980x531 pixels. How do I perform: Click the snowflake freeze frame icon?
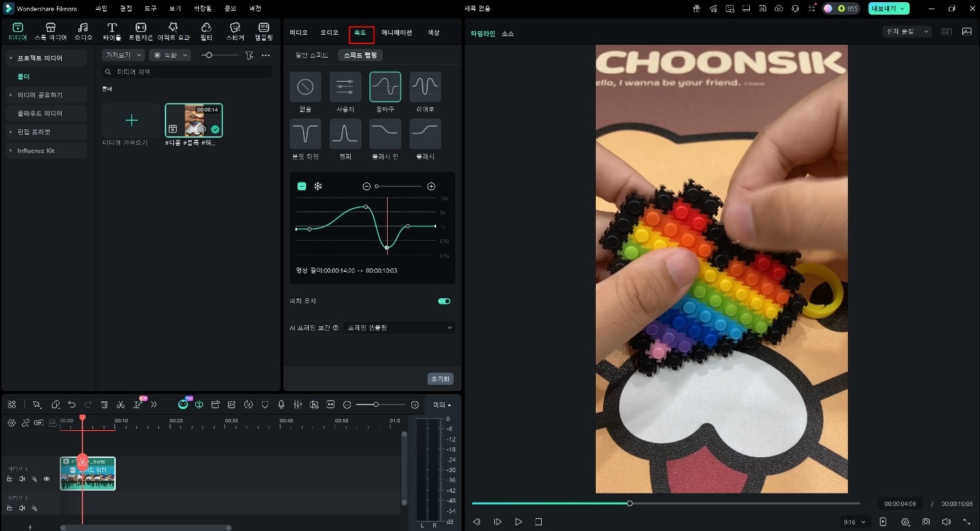318,186
